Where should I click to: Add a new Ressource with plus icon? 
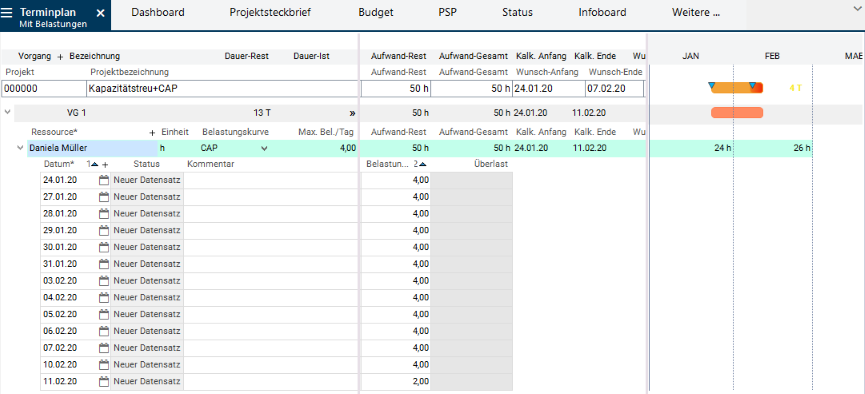point(153,133)
